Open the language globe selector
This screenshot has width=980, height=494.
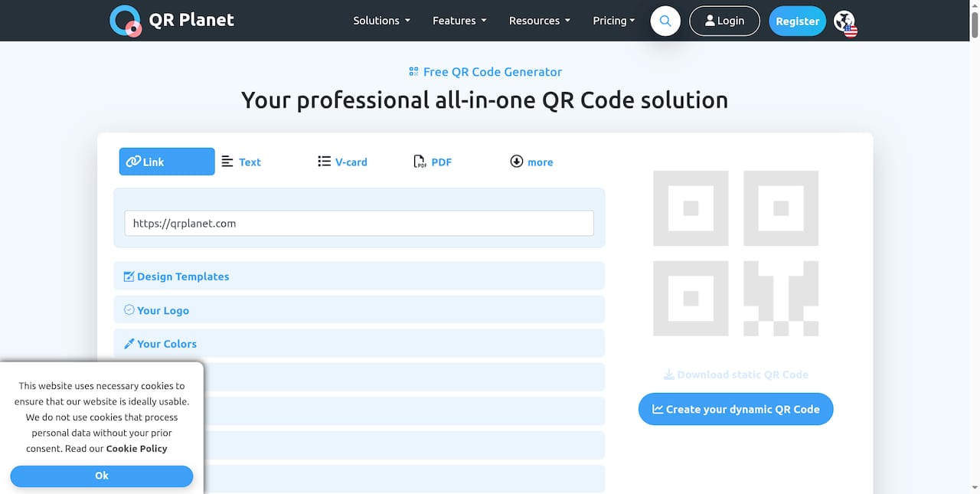pos(845,22)
